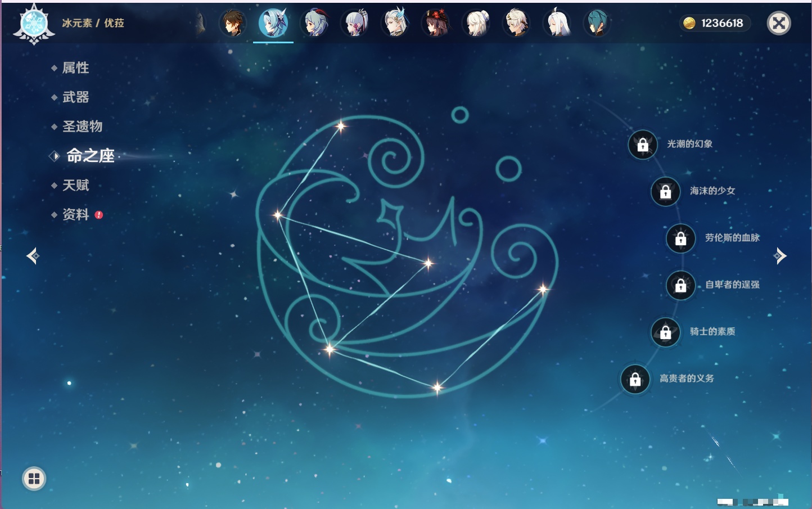Go to previous character with left arrow
Viewport: 812px width, 509px height.
(x=33, y=256)
